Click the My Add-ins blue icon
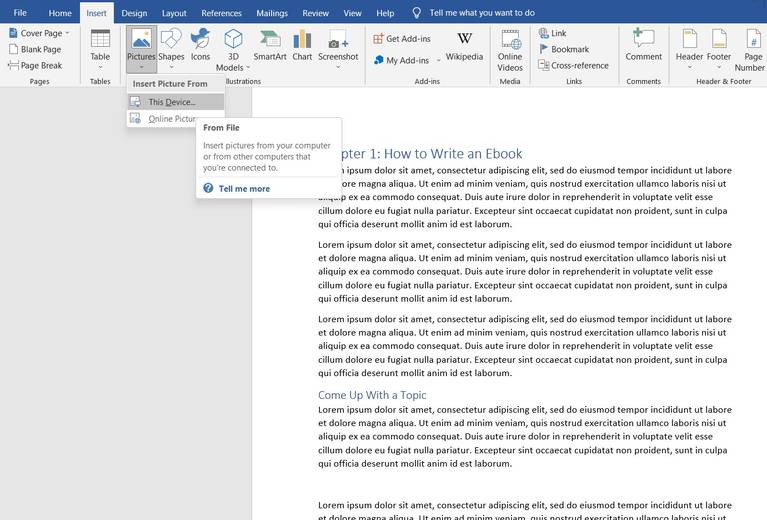 click(378, 60)
